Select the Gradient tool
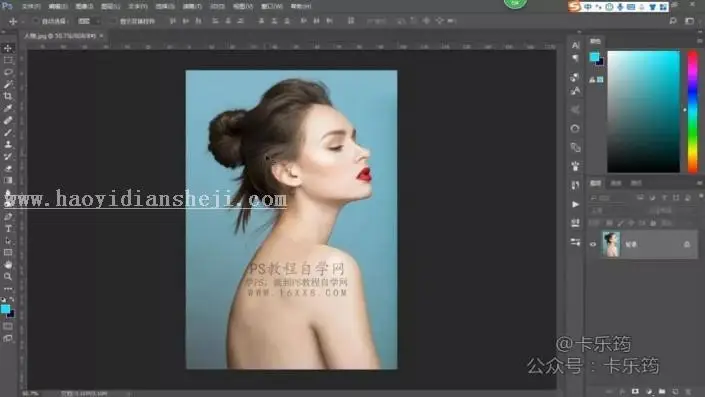Viewport: 705px width, 397px height. pos(8,180)
